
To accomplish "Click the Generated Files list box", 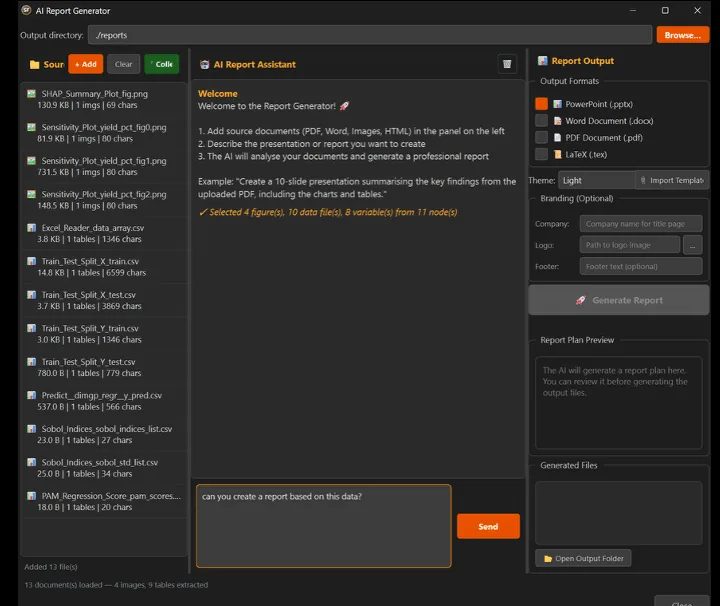I will point(619,513).
